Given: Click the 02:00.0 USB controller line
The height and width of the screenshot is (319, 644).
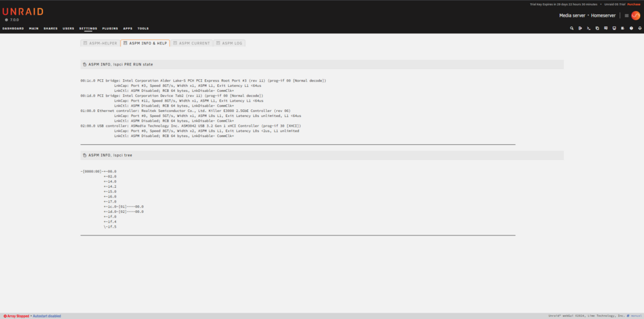Looking at the screenshot, I should pyautogui.click(x=191, y=126).
